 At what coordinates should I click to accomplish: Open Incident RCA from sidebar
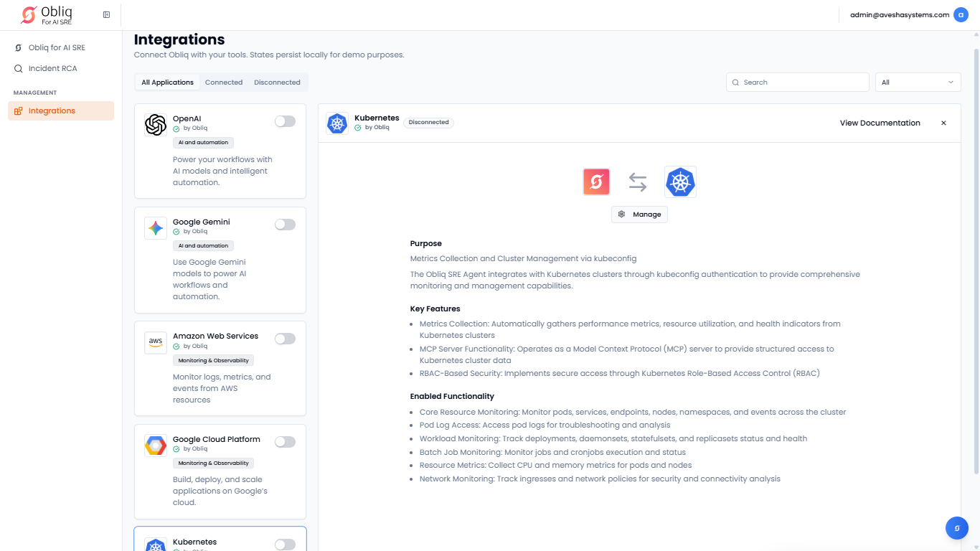52,69
